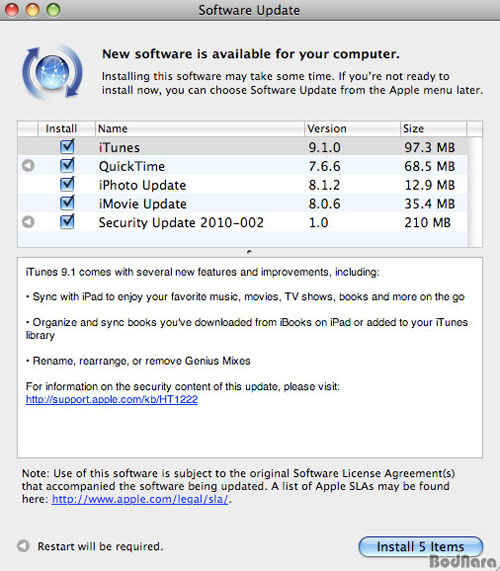
Task: Sort list by Version column header
Action: coord(352,129)
